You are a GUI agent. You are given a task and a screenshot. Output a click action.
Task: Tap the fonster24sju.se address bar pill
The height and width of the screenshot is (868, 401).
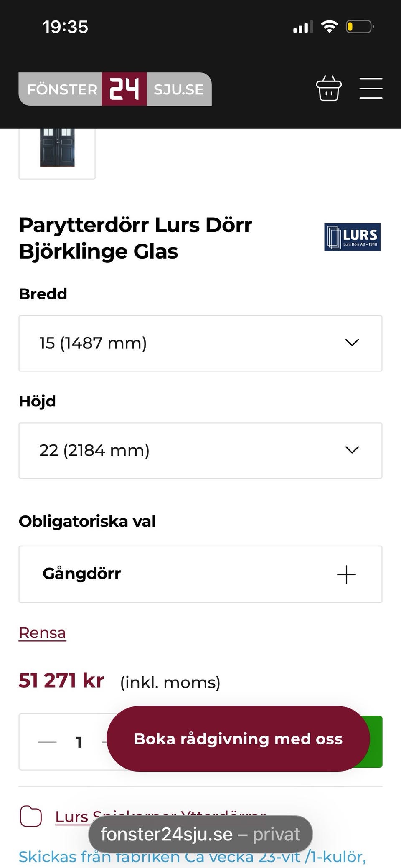200,834
